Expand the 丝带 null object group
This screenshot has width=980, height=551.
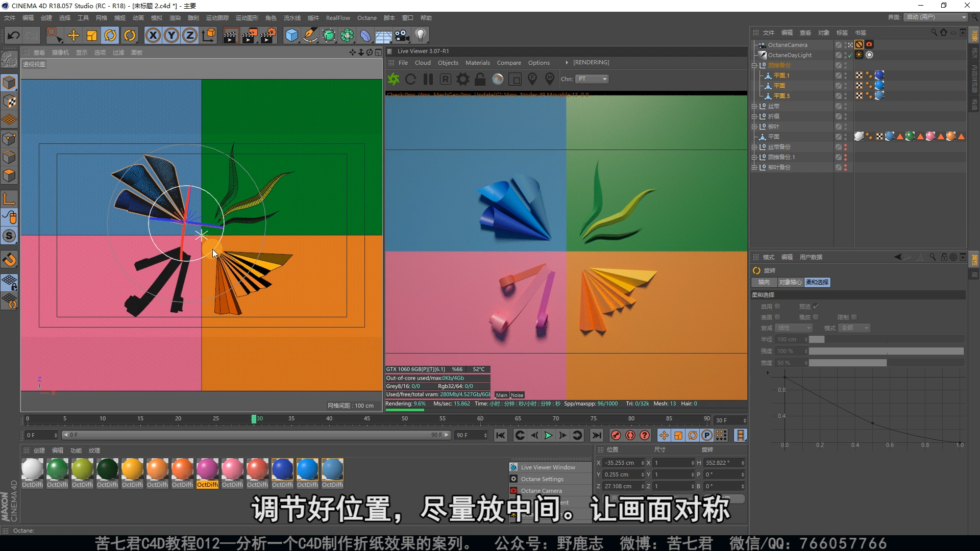pos(754,106)
